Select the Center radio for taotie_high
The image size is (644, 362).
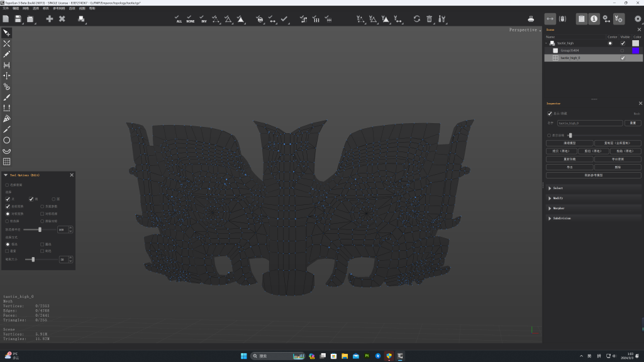click(x=609, y=43)
